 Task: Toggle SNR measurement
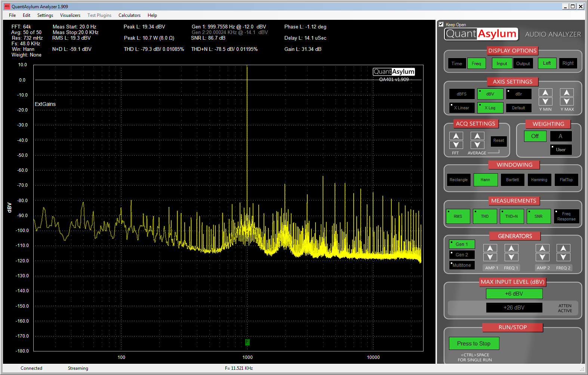(538, 216)
